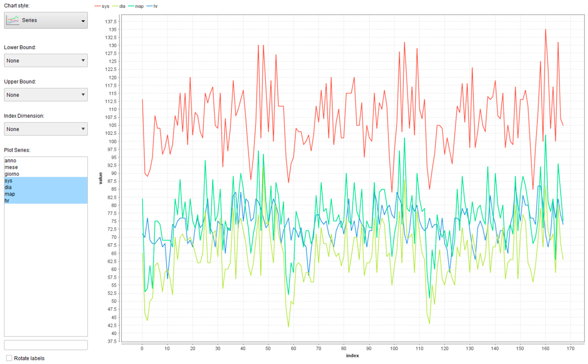This screenshot has width=588, height=364.
Task: Click the Series chart style thumbnail icon
Action: coord(13,20)
